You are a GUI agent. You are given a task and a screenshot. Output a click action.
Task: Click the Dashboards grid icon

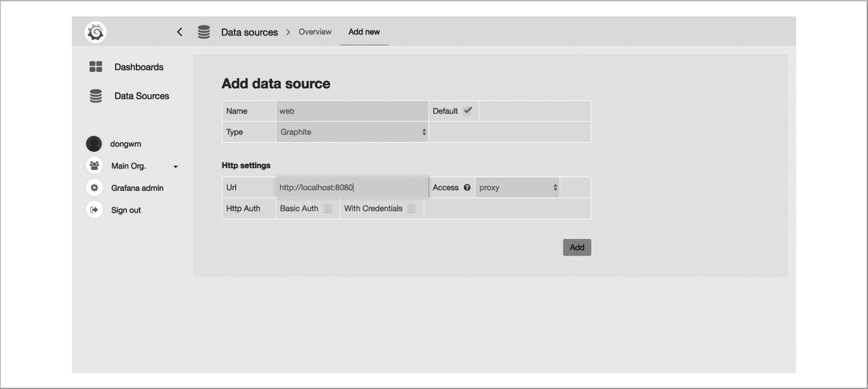[x=96, y=67]
